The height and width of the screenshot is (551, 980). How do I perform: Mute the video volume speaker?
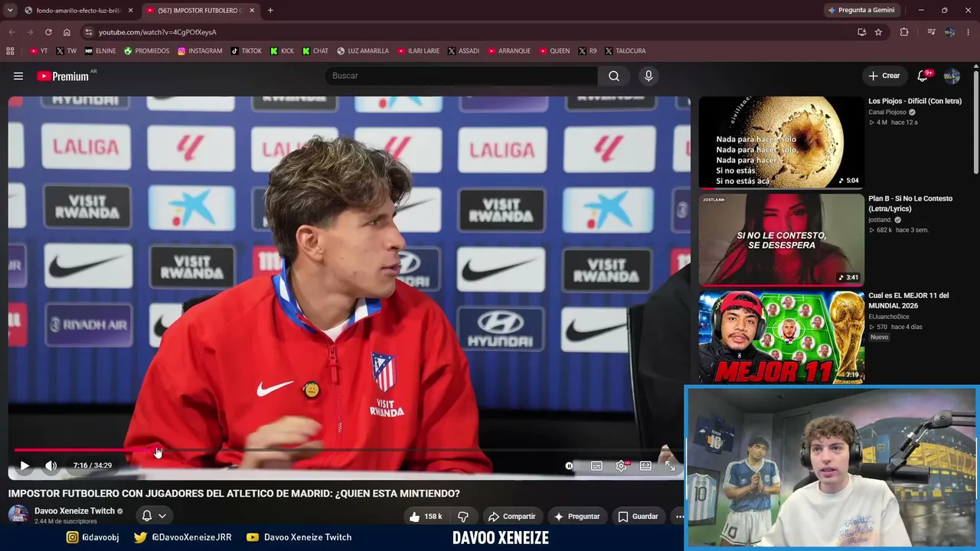pyautogui.click(x=51, y=465)
